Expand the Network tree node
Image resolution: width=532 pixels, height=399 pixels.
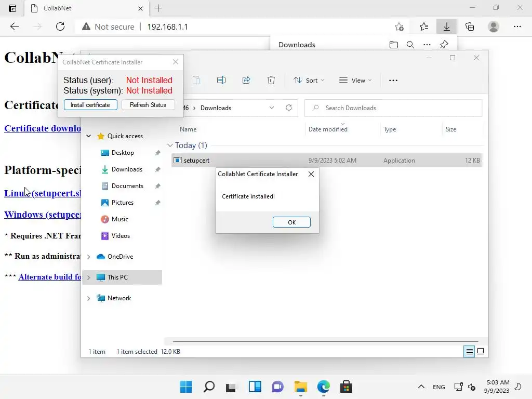tap(88, 298)
